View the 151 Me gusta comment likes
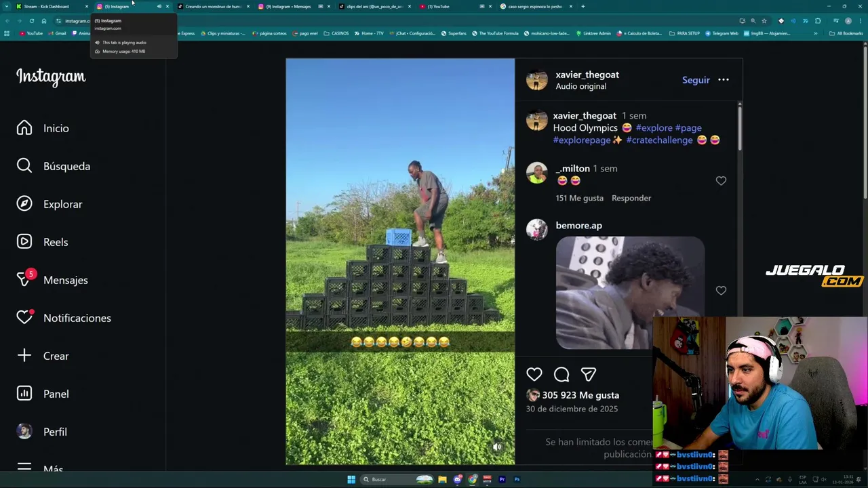Viewport: 868px width, 488px height. pos(579,198)
